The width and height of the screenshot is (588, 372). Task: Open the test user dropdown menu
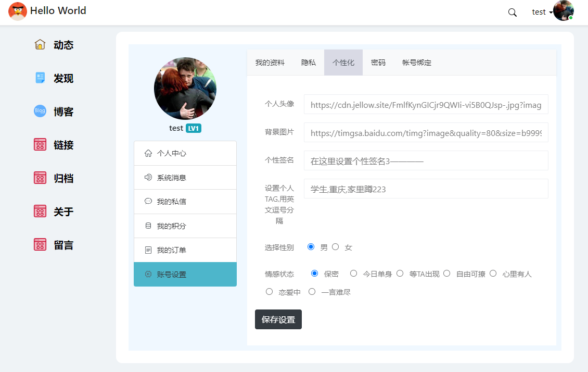[542, 12]
